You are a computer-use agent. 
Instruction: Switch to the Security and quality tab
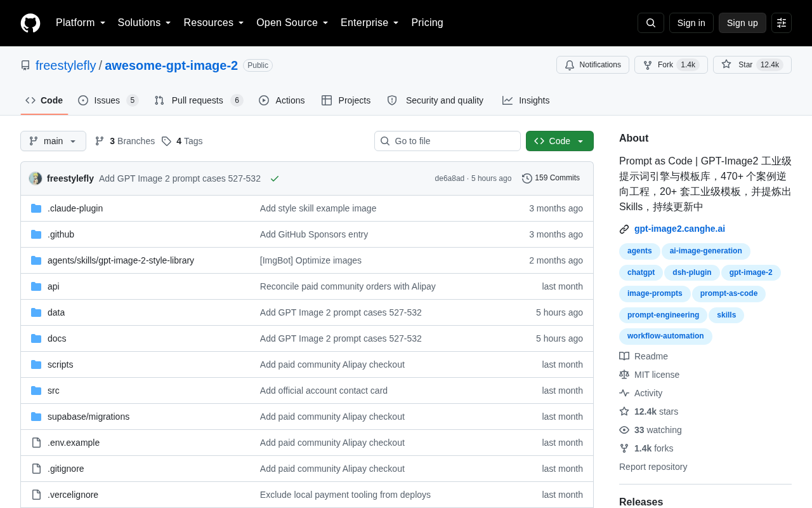435,100
